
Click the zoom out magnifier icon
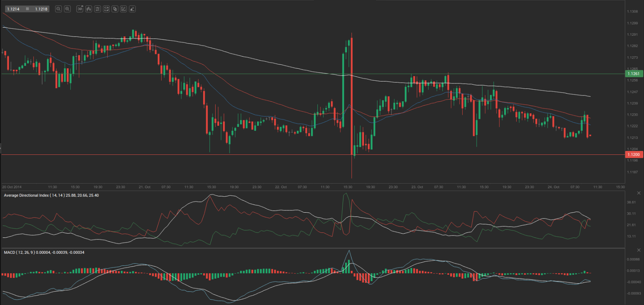[x=58, y=9]
